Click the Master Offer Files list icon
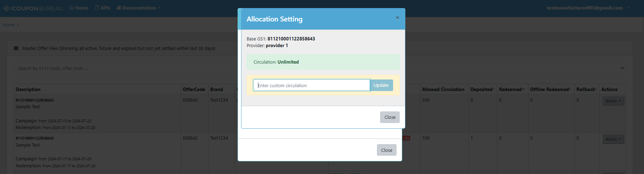 pyautogui.click(x=16, y=48)
